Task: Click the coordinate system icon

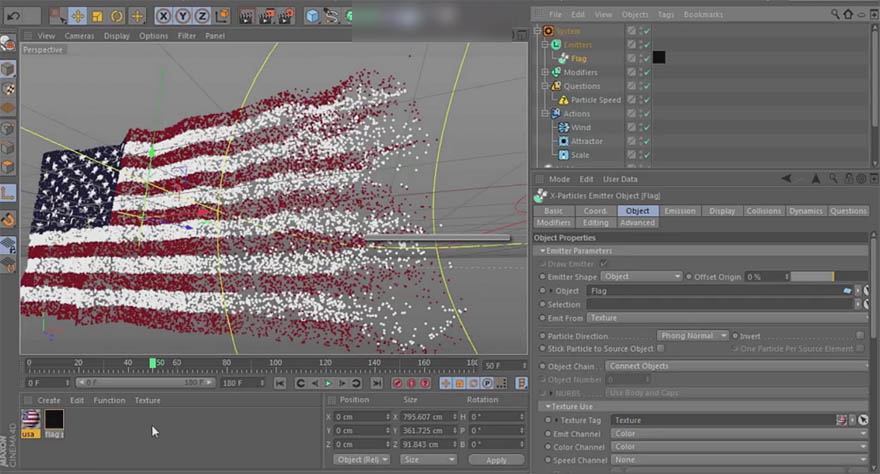Action: click(222, 16)
